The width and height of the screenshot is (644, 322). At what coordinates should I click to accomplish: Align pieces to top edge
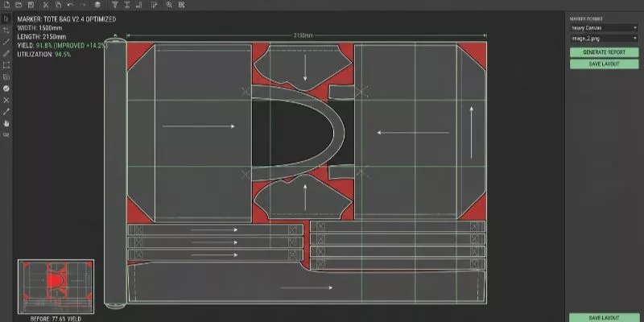click(114, 5)
